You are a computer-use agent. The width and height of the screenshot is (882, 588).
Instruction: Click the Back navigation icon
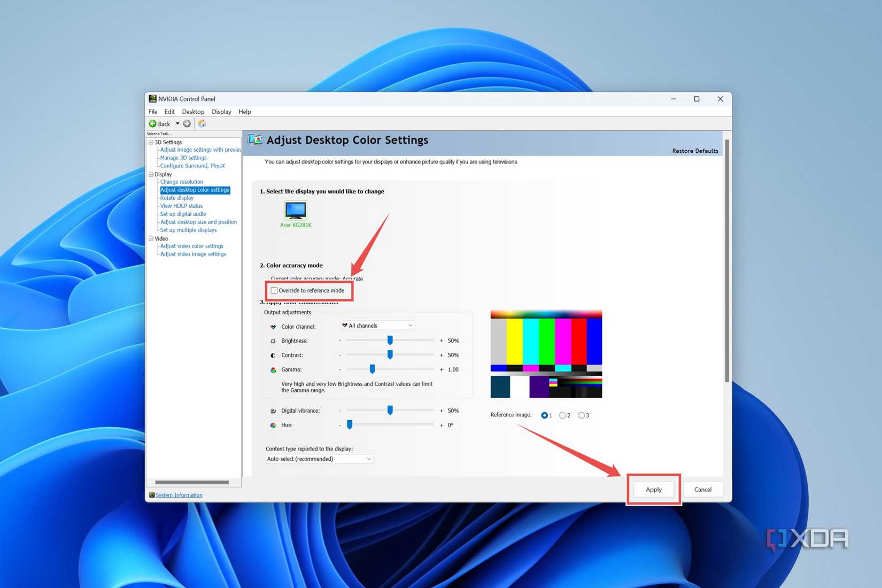click(152, 123)
